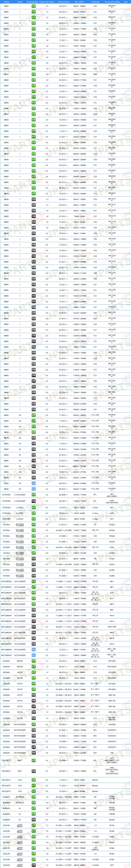Click 8HY description in Suzuki Liana 1.4 row
Image resolution: width=131 pixels, height=868 pixels.
coord(112,865)
